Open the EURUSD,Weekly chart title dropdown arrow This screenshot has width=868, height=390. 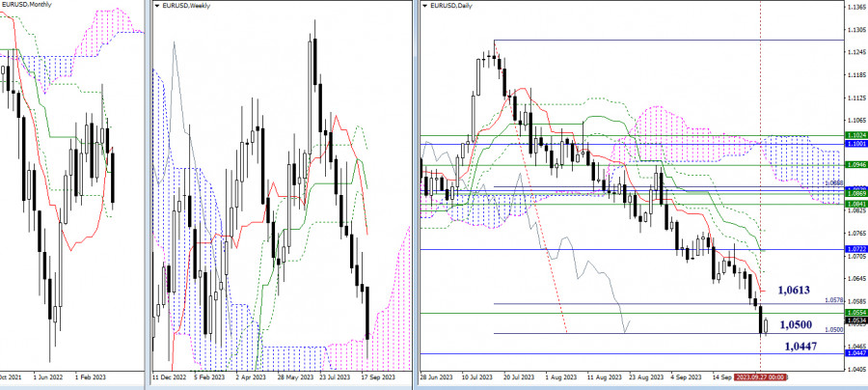[x=156, y=6]
